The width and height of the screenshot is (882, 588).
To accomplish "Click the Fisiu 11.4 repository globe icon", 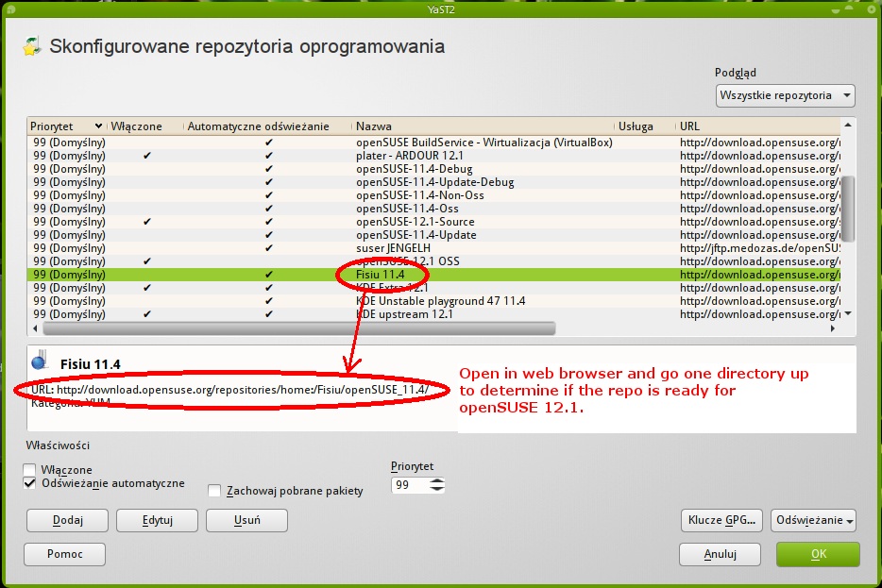I will [x=40, y=360].
